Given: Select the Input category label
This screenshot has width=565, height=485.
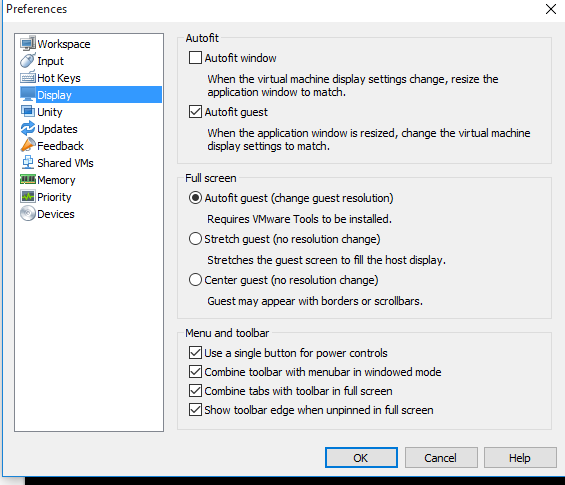Looking at the screenshot, I should point(50,61).
